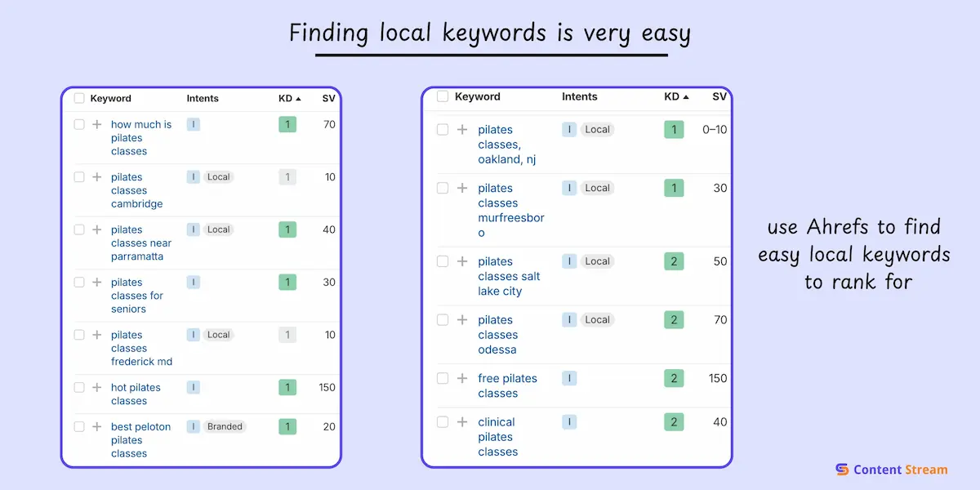Sort by KD arrow in left table
Image resolution: width=980 pixels, height=490 pixels.
click(x=298, y=99)
